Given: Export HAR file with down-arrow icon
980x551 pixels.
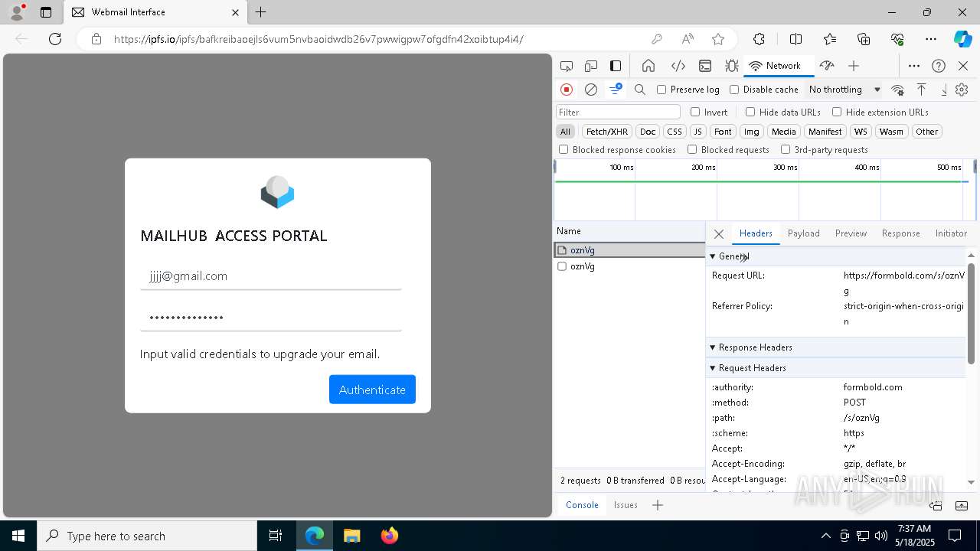Looking at the screenshot, I should (944, 90).
